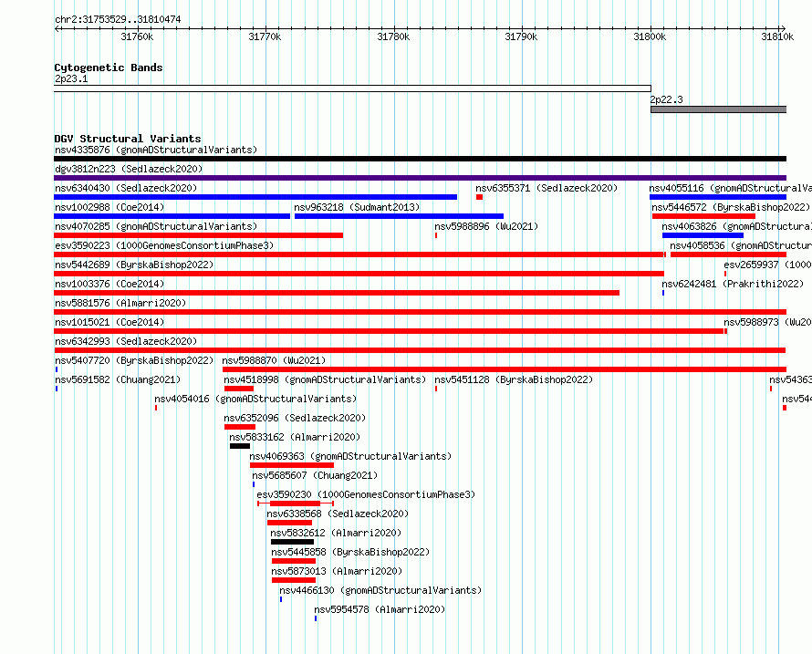Select the esv3590223 1000GenomesConsortiumPhase3 label
Screen dimensions: 812x654
164,246
